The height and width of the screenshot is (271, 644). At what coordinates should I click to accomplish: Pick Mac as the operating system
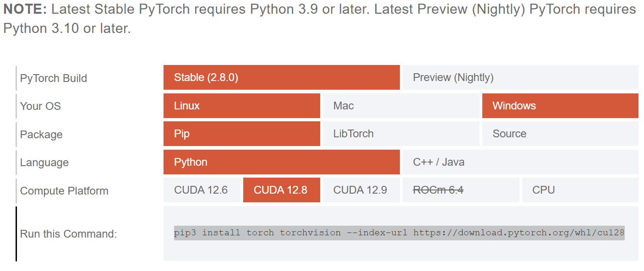(401, 106)
